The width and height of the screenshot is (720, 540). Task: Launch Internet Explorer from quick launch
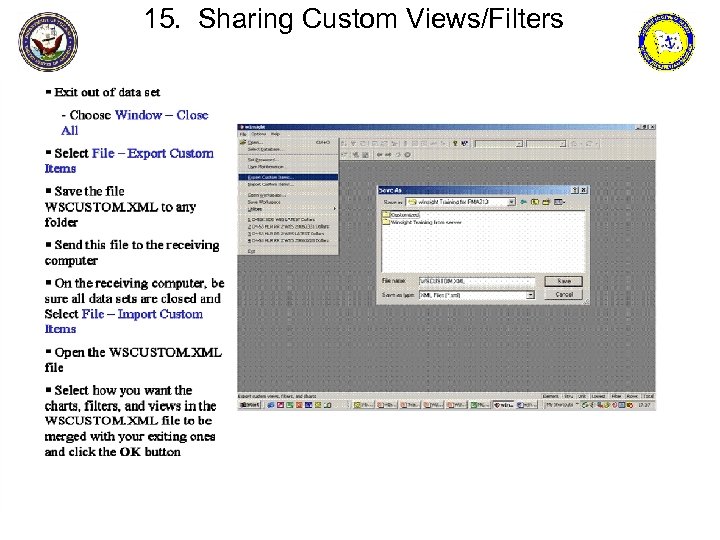tap(271, 405)
